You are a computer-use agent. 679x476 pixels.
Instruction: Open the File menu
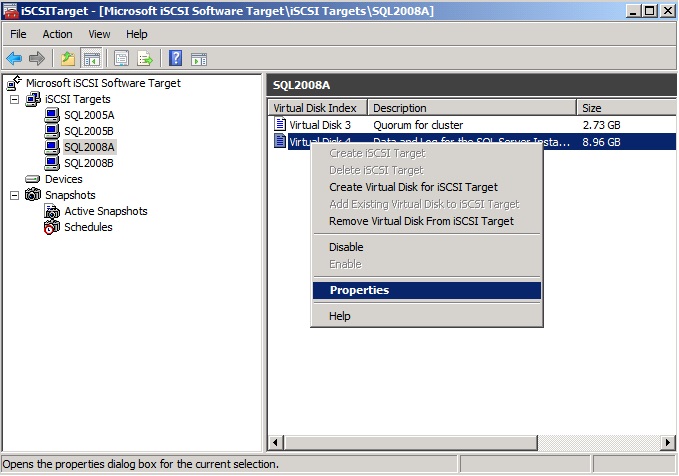pyautogui.click(x=18, y=34)
